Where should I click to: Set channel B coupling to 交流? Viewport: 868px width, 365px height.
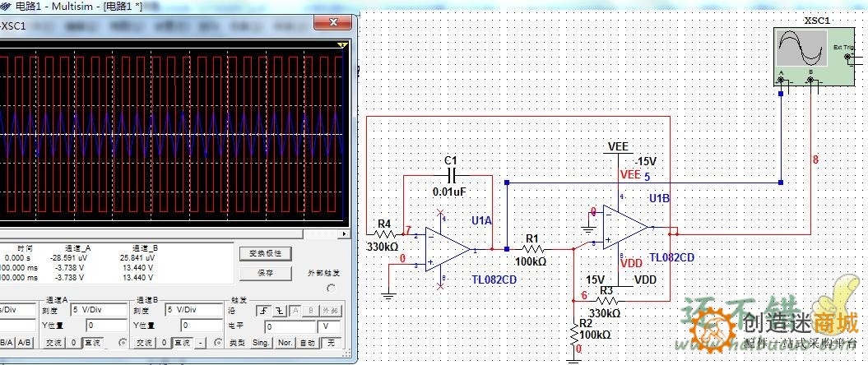coord(144,343)
